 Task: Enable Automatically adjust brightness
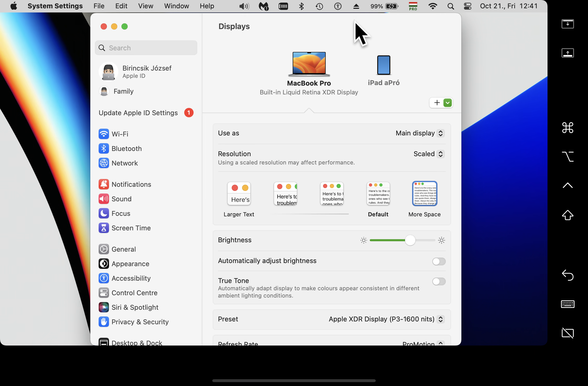coord(439,261)
